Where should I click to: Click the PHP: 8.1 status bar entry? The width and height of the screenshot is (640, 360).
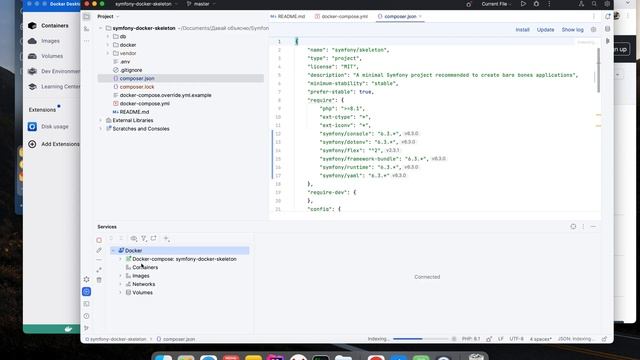pos(471,339)
